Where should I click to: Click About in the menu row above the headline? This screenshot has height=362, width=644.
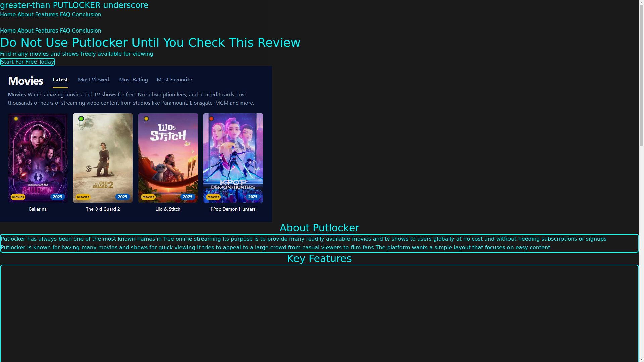tap(25, 31)
